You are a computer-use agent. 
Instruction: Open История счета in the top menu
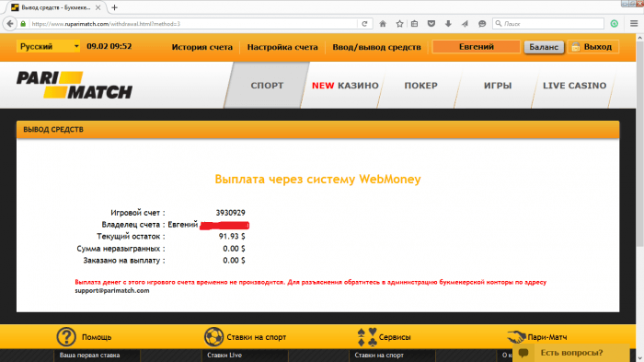point(202,47)
